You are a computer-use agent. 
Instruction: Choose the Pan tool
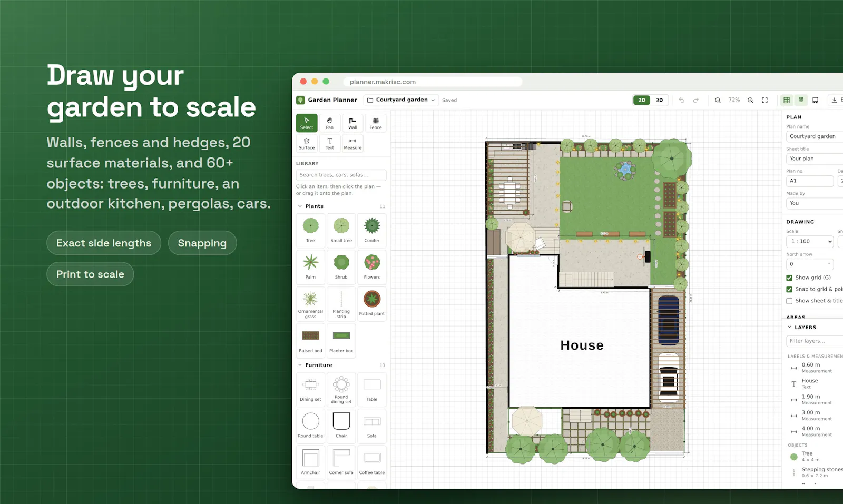pos(330,123)
